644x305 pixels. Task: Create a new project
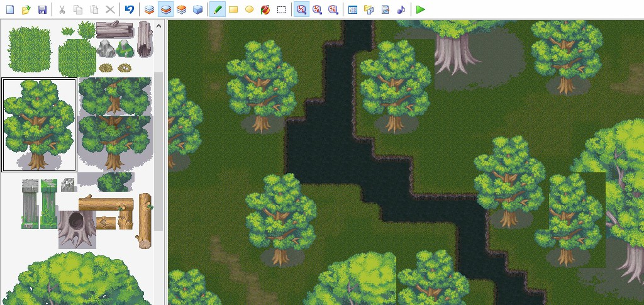(10, 9)
